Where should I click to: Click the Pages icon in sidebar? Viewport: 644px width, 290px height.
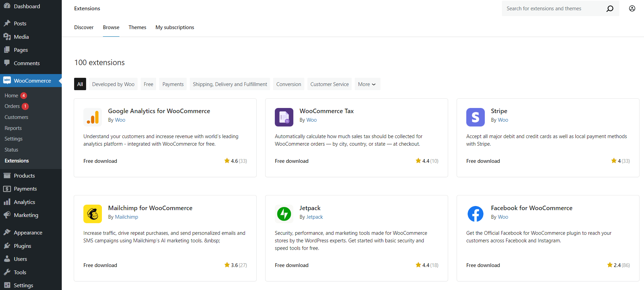[7, 50]
